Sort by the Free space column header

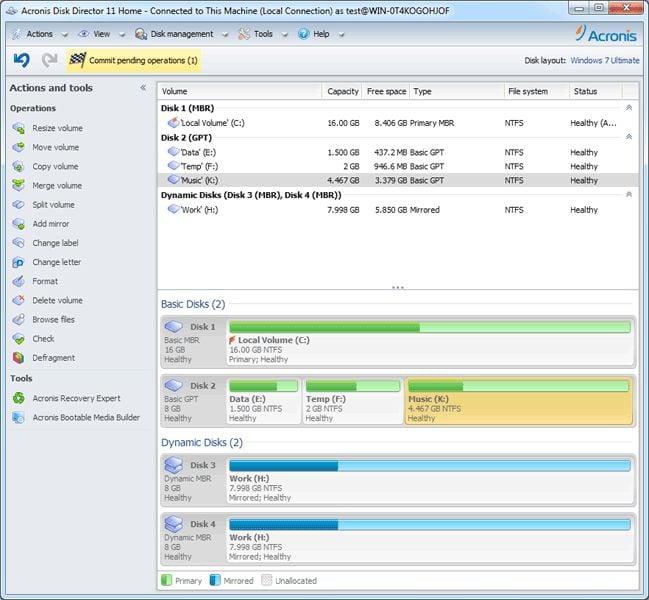[386, 91]
